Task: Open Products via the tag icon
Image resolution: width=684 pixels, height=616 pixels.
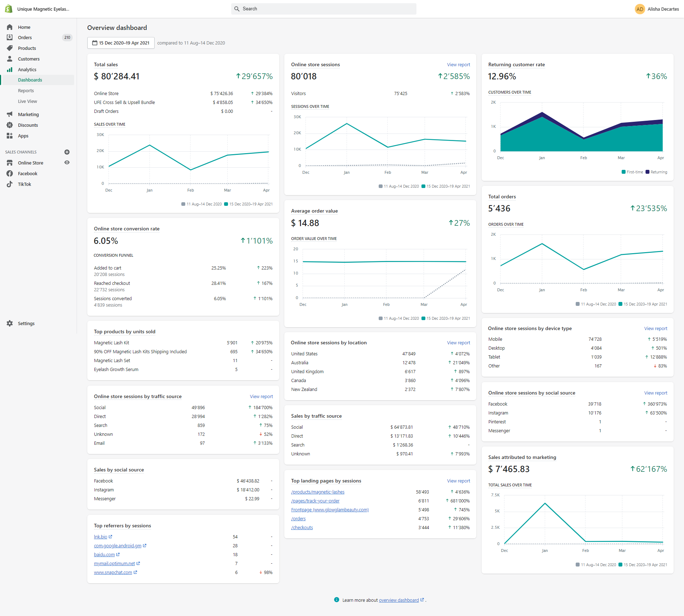Action: [x=10, y=48]
